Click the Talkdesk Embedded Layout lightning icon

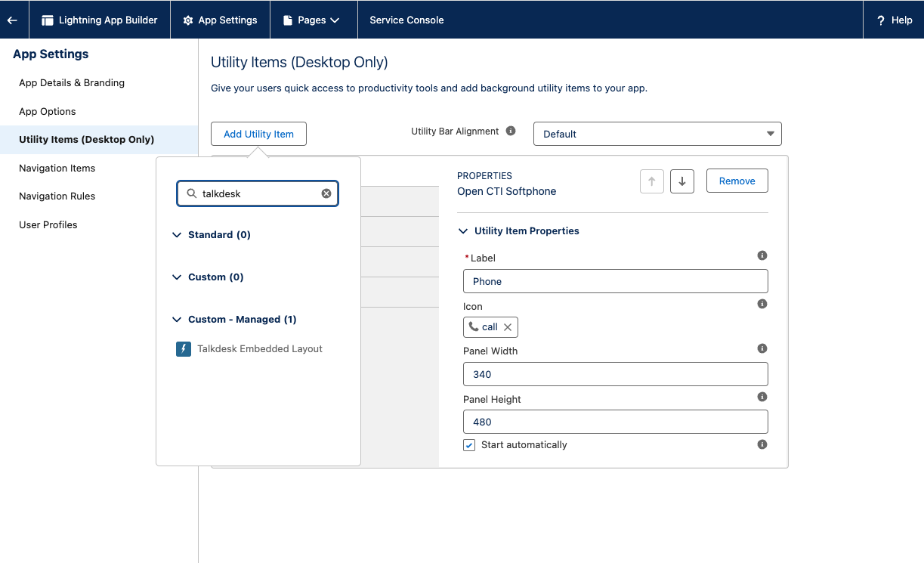(x=184, y=349)
